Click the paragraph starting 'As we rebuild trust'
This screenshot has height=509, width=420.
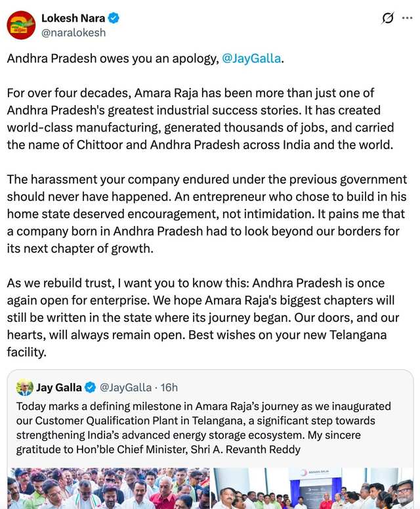[203, 317]
